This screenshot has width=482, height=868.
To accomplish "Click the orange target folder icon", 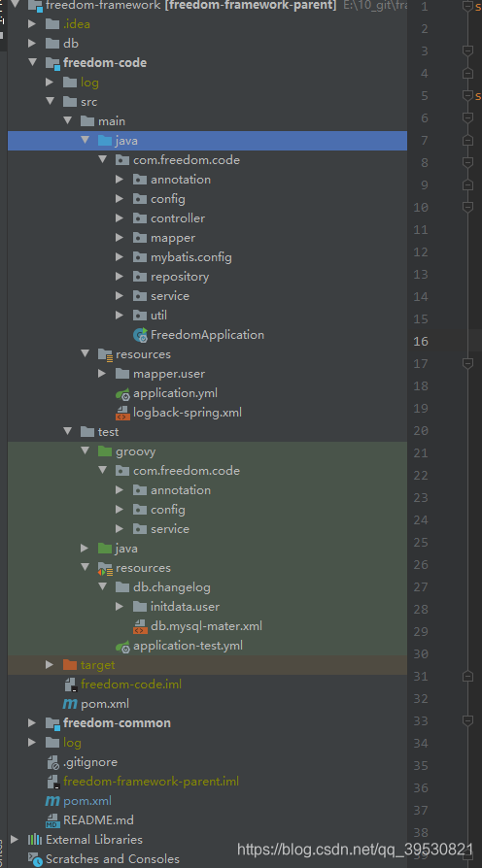I will (70, 665).
